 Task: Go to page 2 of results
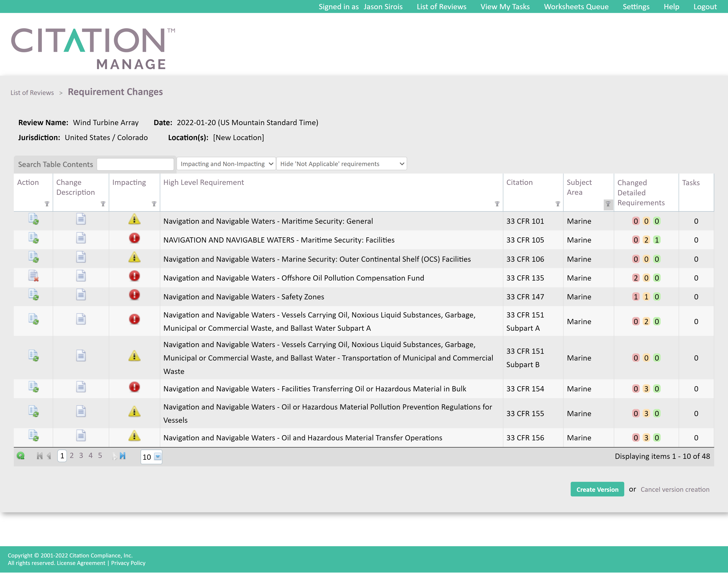point(72,455)
